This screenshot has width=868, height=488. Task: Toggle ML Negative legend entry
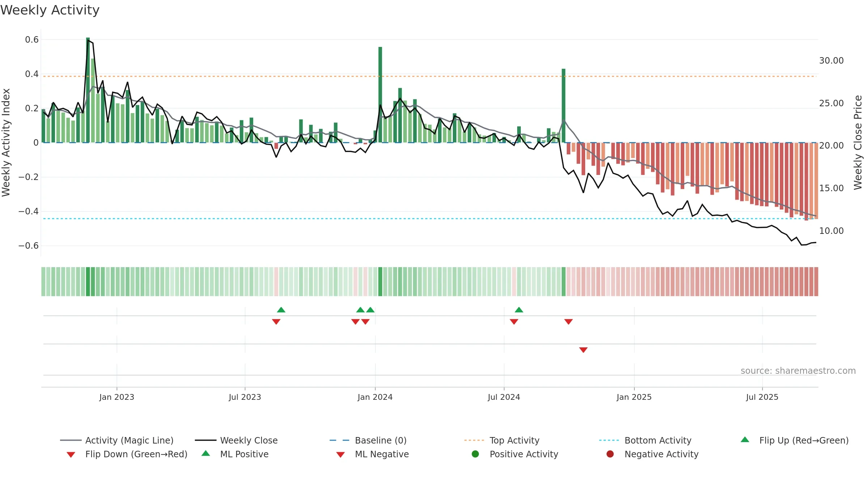(x=372, y=454)
